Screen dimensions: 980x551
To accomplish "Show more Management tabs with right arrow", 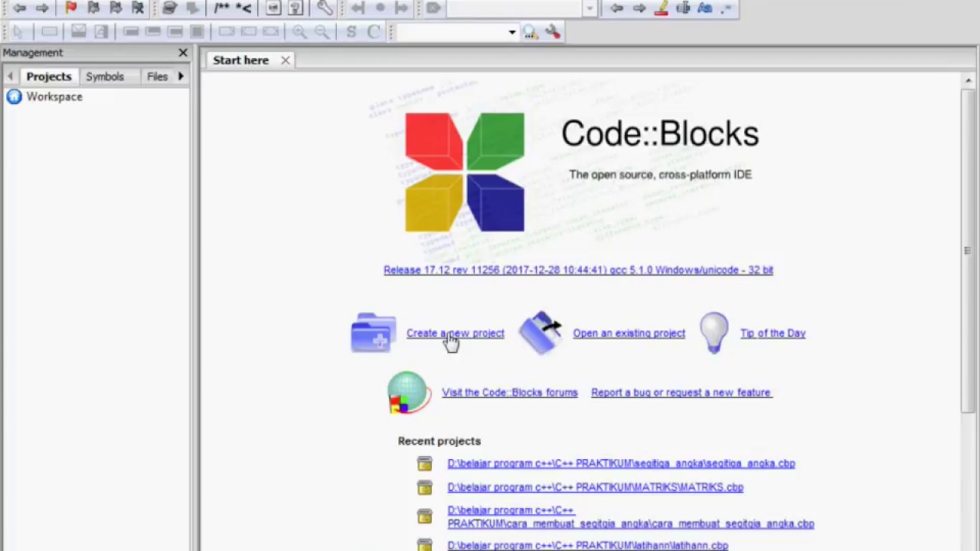I will (181, 77).
